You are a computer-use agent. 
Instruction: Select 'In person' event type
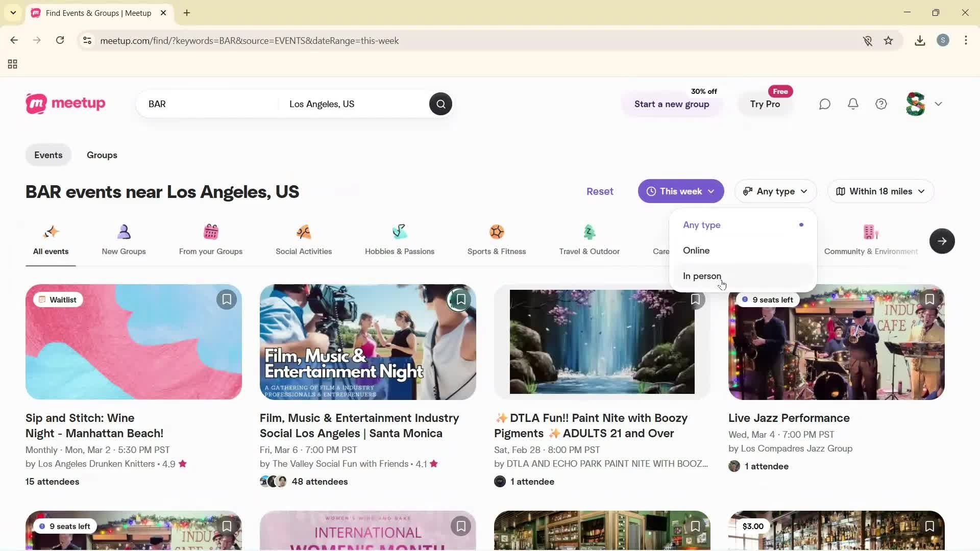(x=702, y=276)
